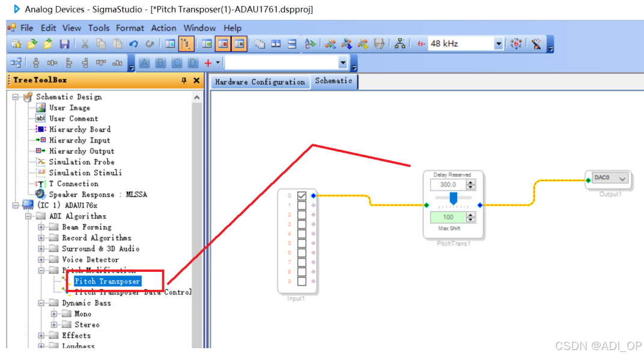Screen dimensions: 644x356
Task: Pin the TreeToolBox panel
Action: pyautogui.click(x=184, y=80)
